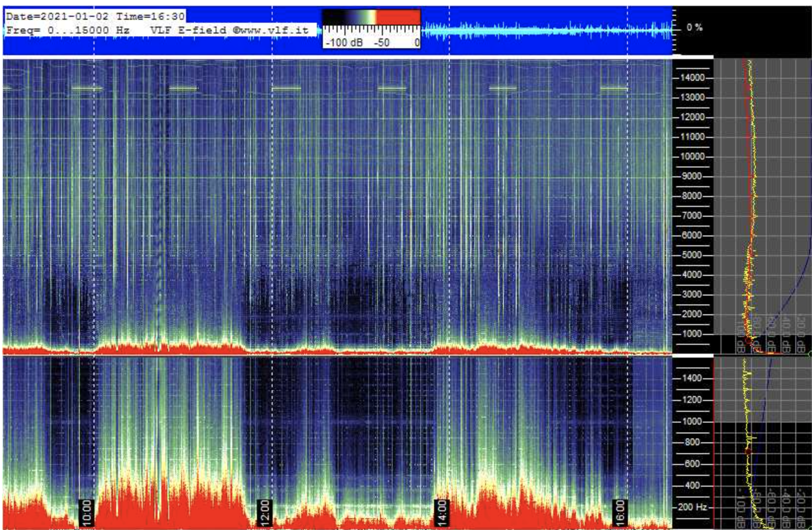The height and width of the screenshot is (530, 812).
Task: Click the 11000 frequency axis label
Action: (692, 137)
